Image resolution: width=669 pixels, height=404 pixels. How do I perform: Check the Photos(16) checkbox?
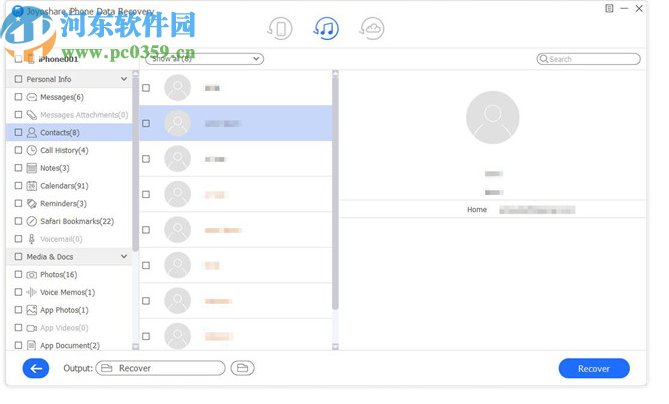point(18,274)
